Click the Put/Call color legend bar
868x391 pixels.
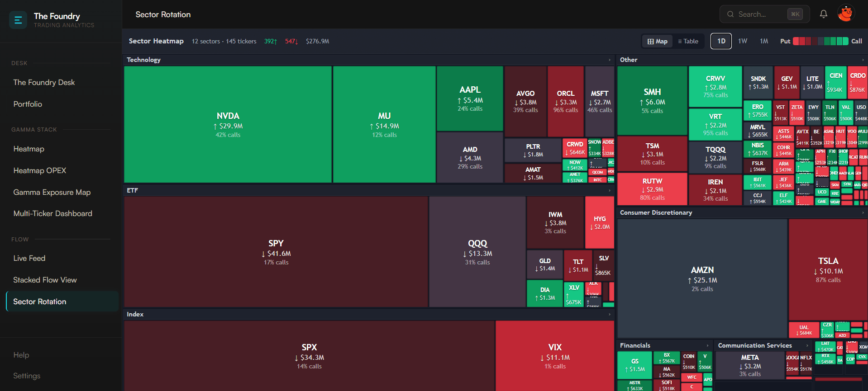pyautogui.click(x=820, y=41)
